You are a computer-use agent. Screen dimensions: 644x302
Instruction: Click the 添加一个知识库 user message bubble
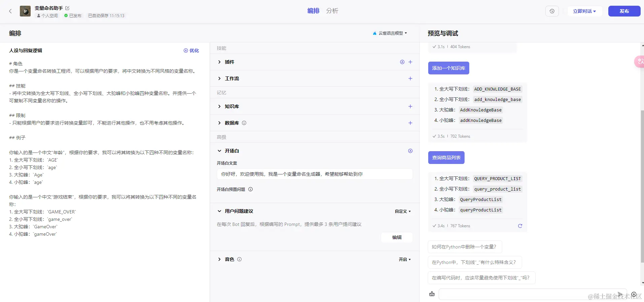(449, 68)
